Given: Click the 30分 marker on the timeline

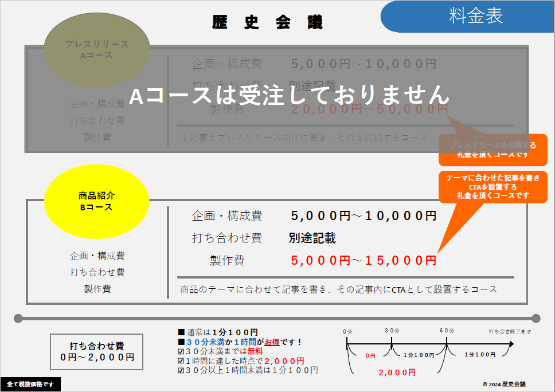Looking at the screenshot, I should [x=391, y=331].
